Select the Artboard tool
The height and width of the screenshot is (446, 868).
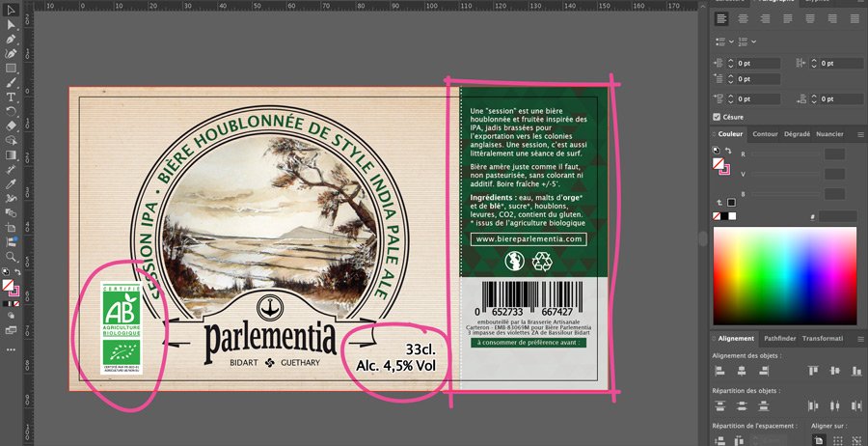coord(11,227)
